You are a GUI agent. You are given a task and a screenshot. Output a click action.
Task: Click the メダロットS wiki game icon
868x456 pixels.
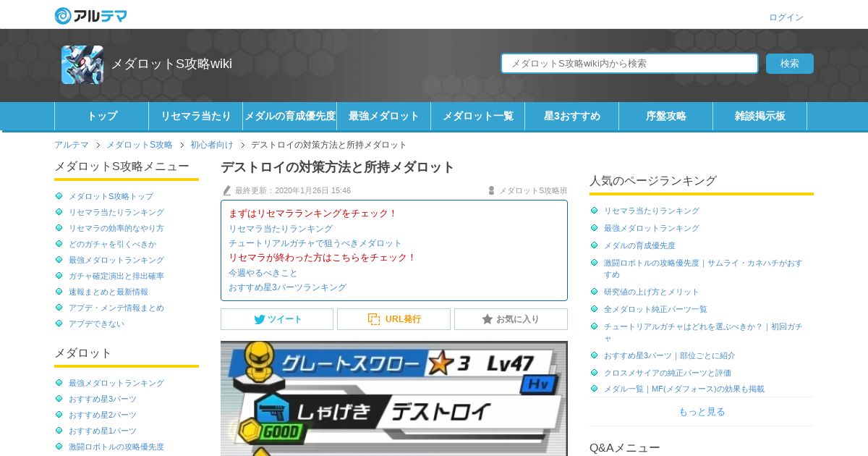pyautogui.click(x=82, y=64)
